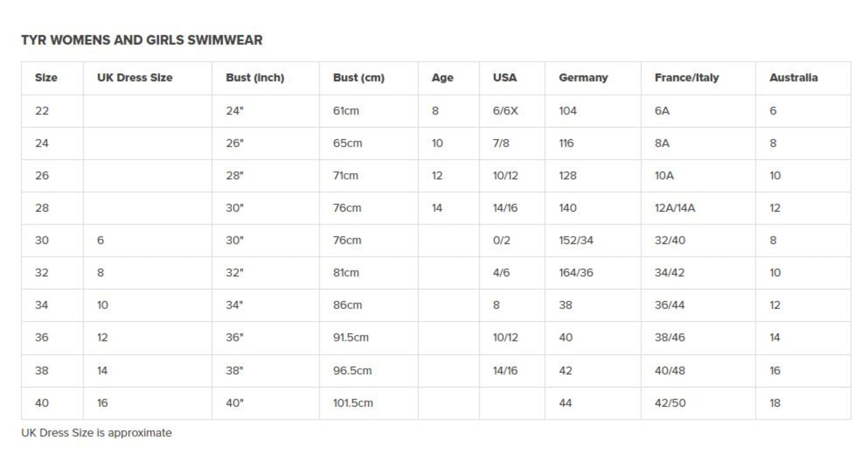
Task: Click the 'UK Dress Size is approximate' note
Action: point(96,433)
